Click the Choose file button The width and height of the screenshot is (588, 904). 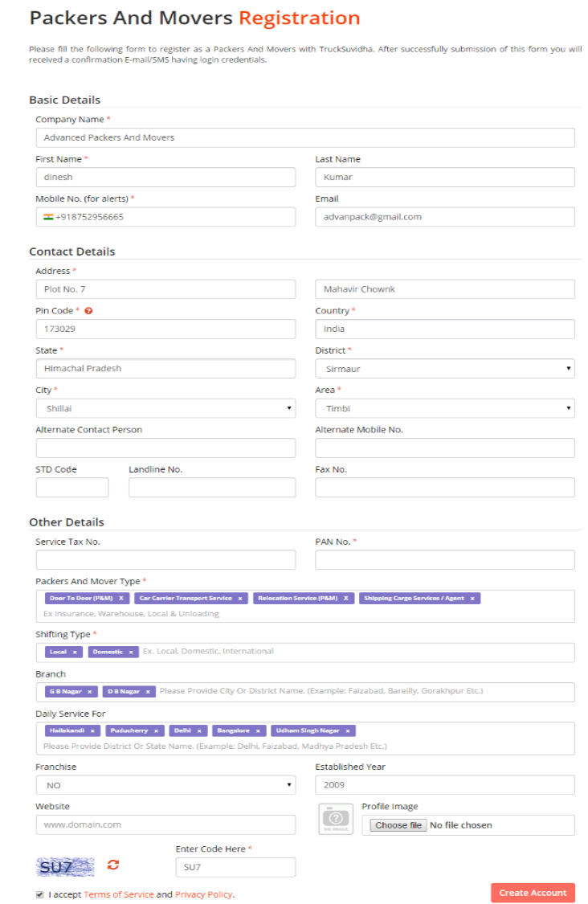pos(398,825)
